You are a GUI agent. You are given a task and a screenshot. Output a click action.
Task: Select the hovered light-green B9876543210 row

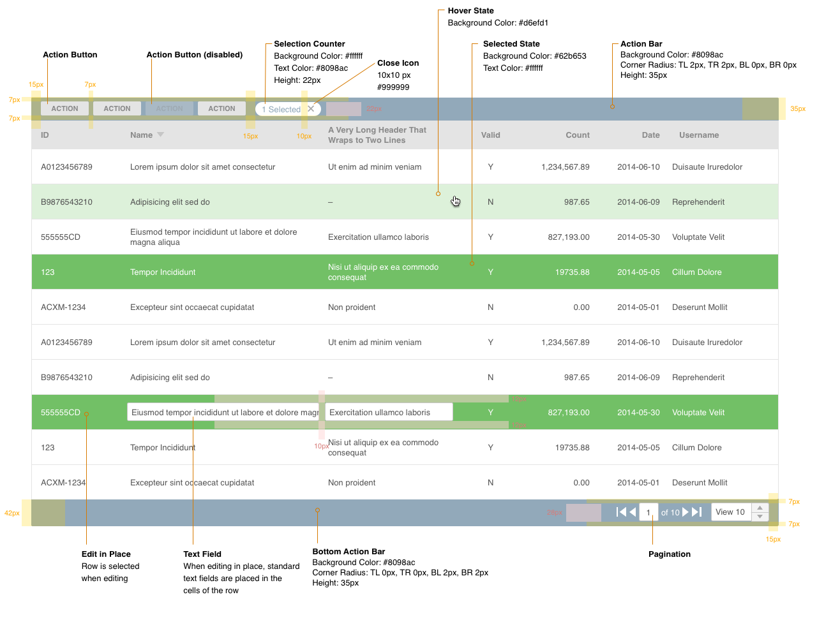click(x=255, y=202)
